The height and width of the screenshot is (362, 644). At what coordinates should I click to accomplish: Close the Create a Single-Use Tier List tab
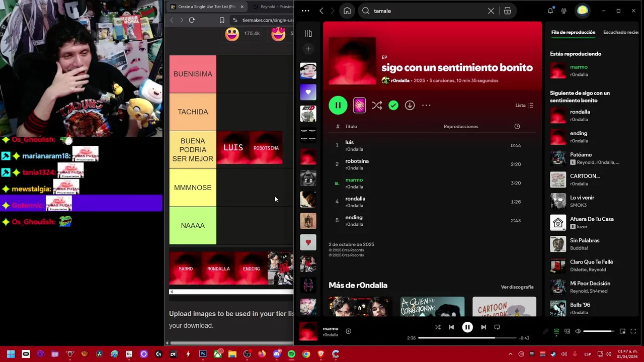click(x=242, y=7)
